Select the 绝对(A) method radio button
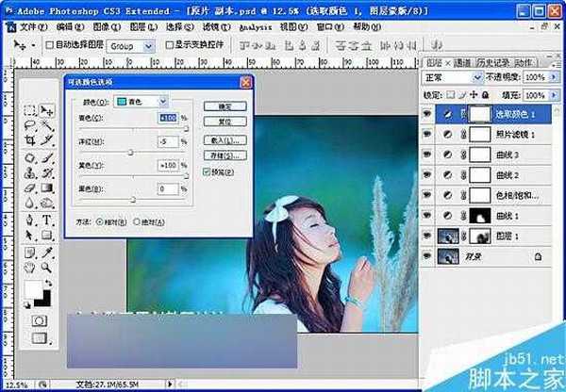Image resolution: width=566 pixels, height=392 pixels. (x=137, y=221)
